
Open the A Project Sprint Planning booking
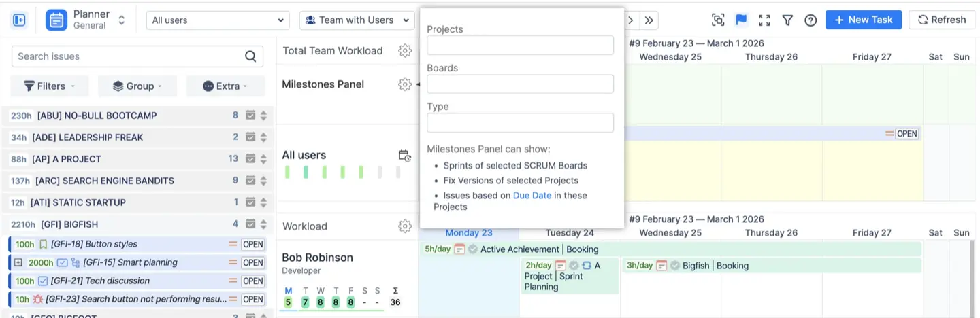click(570, 276)
